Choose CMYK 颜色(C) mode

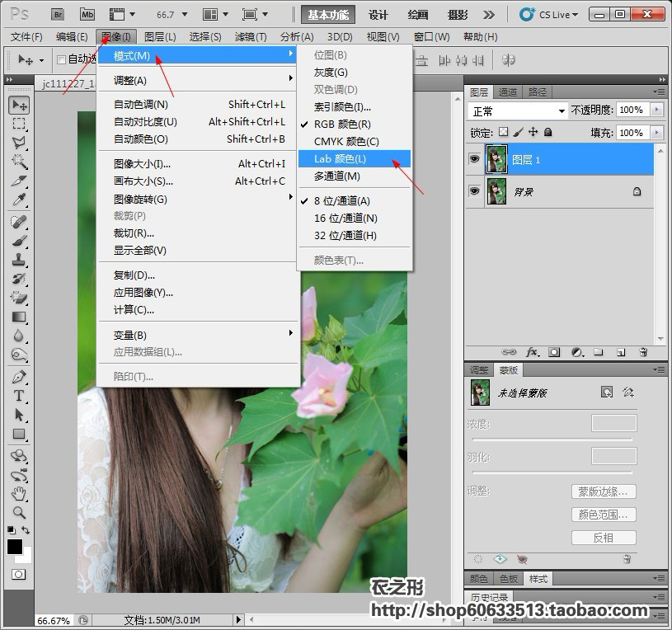point(354,142)
